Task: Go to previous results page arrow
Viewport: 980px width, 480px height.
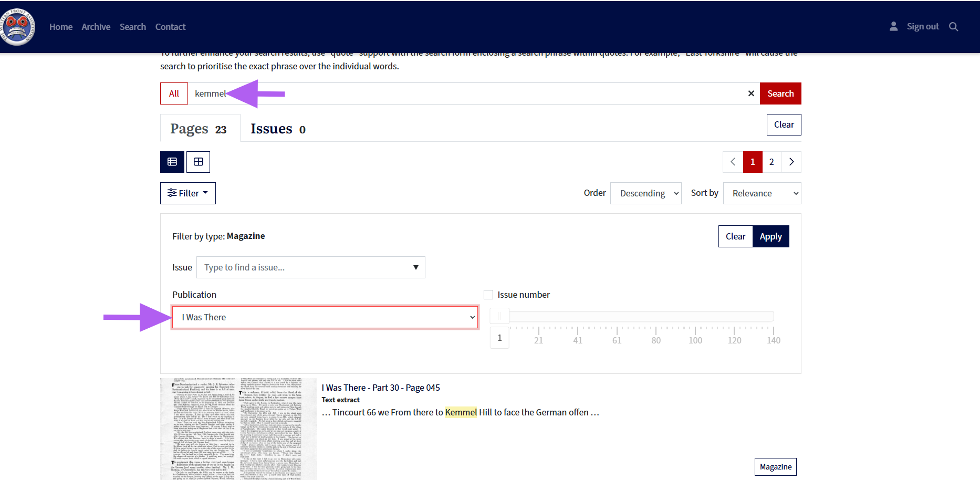Action: [x=733, y=162]
